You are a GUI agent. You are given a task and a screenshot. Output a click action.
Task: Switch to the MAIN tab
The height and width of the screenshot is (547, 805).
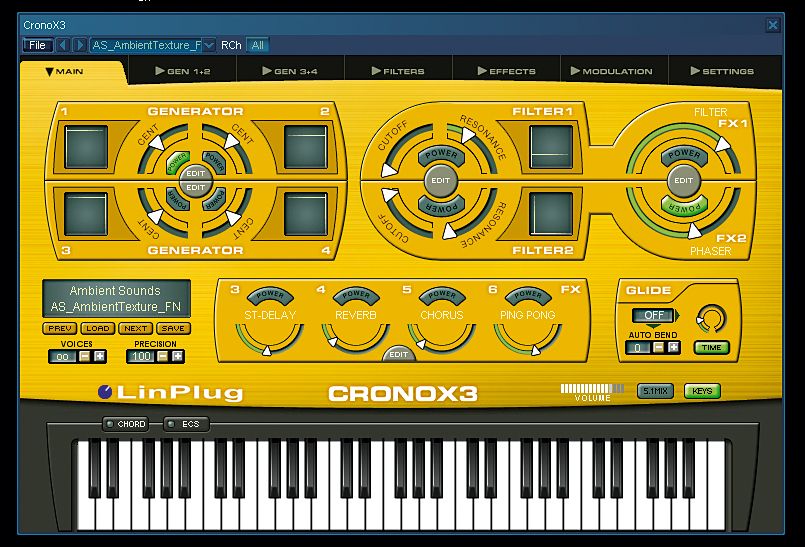point(65,71)
